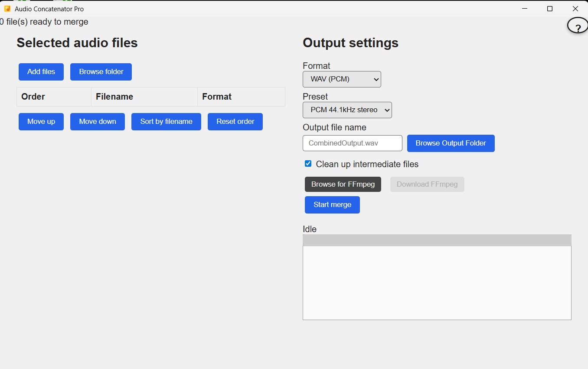Click the Move down button
This screenshot has height=369, width=588.
(x=98, y=122)
